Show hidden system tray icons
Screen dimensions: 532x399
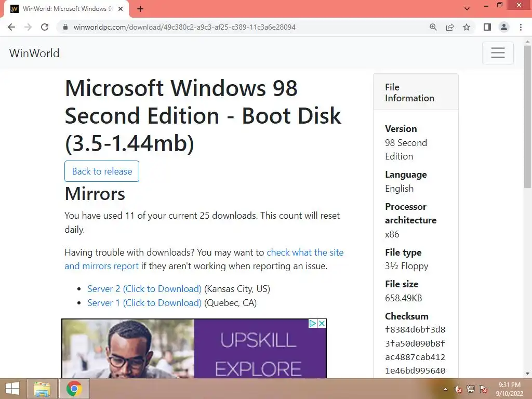pos(445,389)
